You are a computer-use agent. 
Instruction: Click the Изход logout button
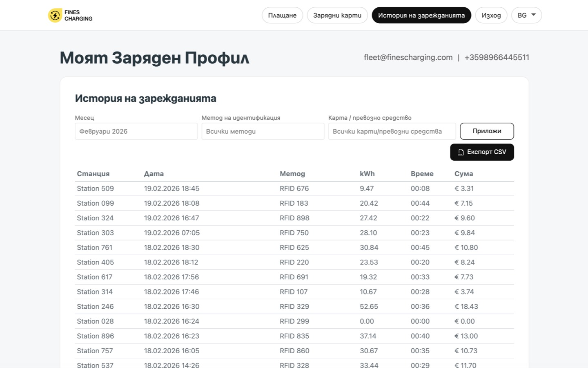tap(491, 15)
